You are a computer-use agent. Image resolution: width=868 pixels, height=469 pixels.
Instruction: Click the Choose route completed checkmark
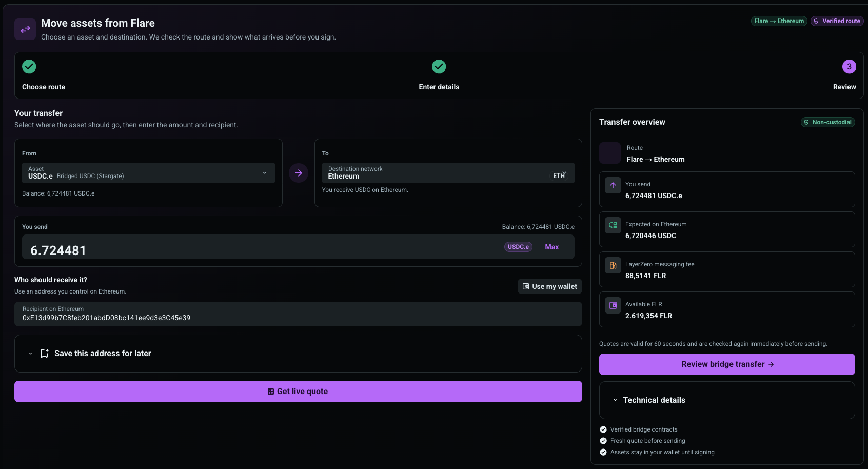(29, 66)
